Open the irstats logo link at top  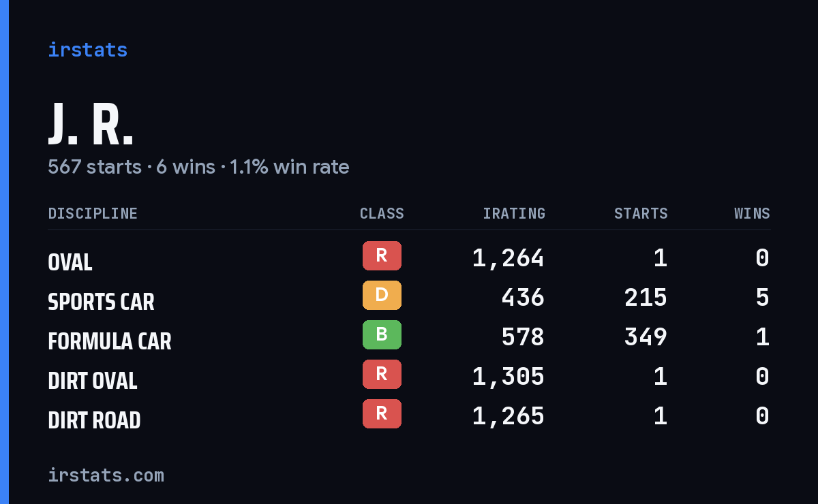coord(88,50)
